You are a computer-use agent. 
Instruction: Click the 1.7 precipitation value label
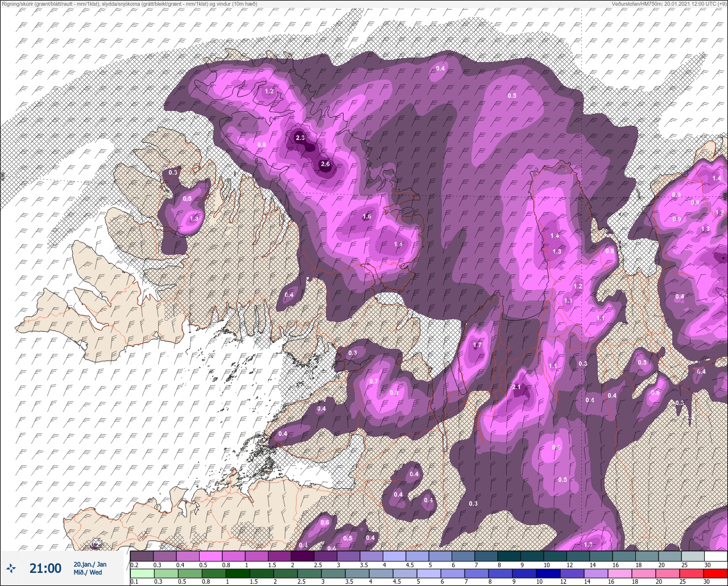coord(477,345)
